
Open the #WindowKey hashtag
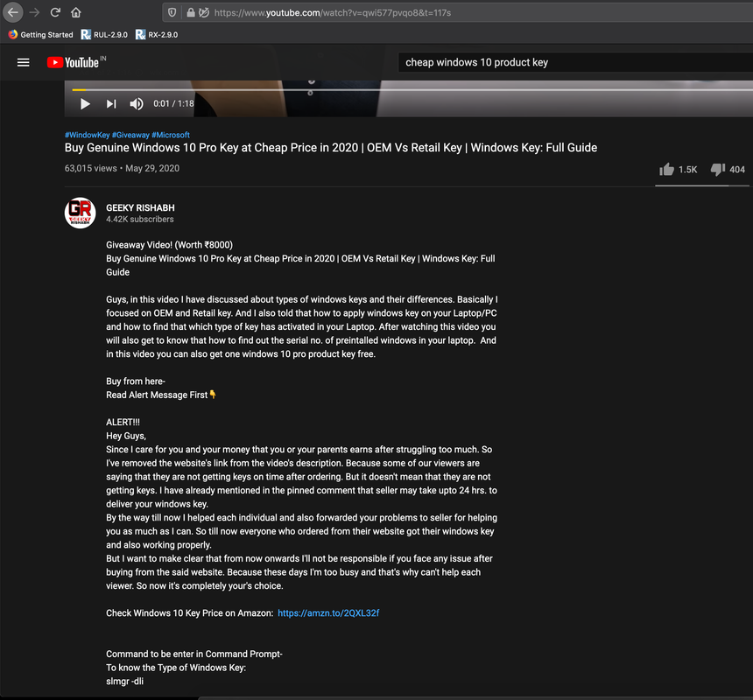click(x=87, y=135)
